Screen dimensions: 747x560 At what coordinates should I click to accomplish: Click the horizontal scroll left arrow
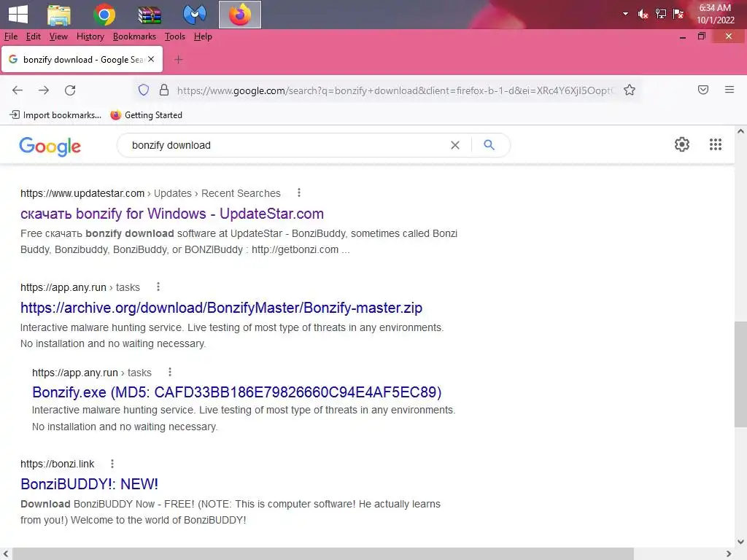[6, 554]
